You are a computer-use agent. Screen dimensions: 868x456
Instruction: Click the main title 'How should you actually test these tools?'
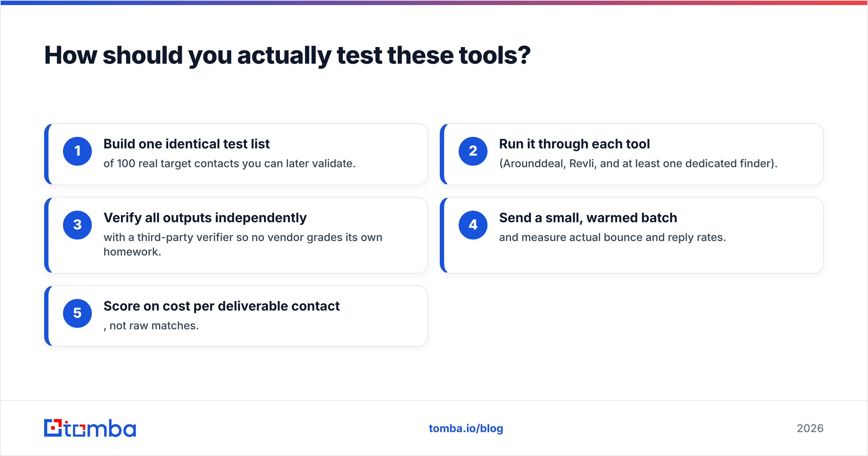pyautogui.click(x=287, y=55)
